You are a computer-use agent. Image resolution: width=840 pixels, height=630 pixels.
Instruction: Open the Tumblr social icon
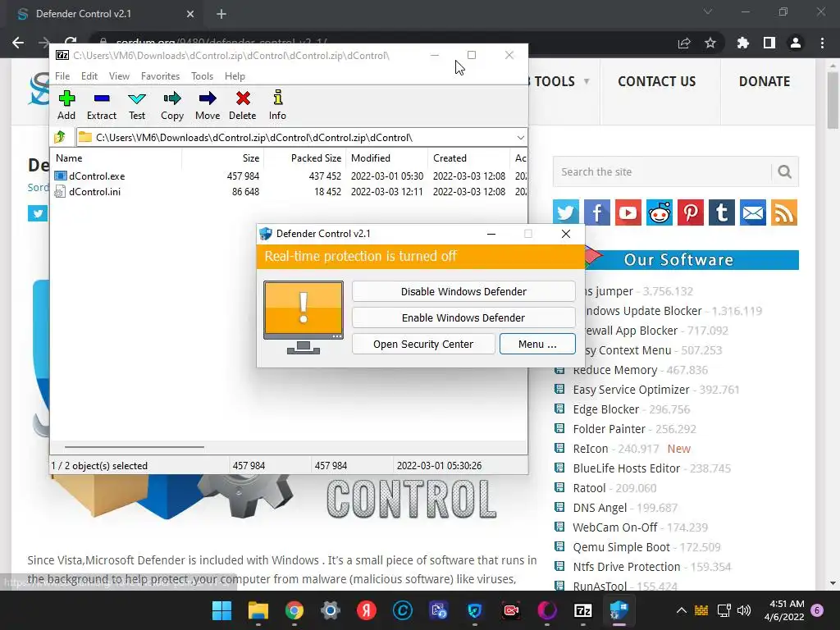click(722, 212)
